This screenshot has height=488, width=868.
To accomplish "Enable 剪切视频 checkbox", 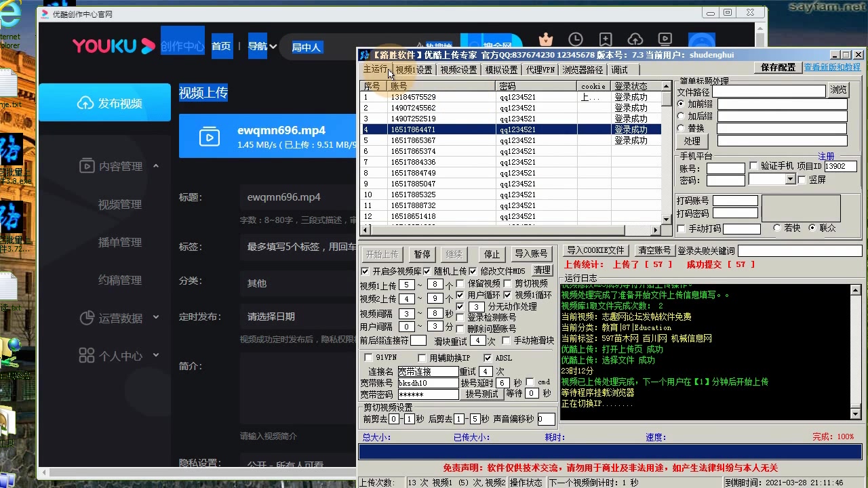I will 507,284.
